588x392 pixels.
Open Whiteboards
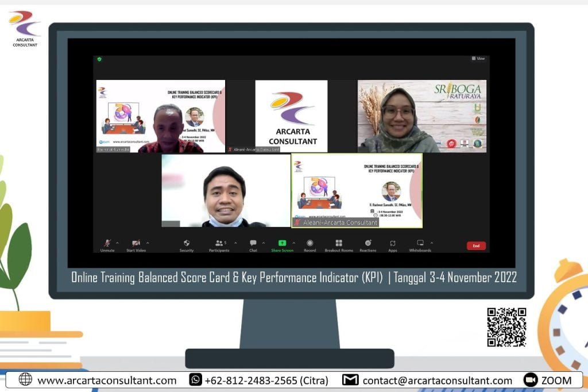(x=420, y=244)
